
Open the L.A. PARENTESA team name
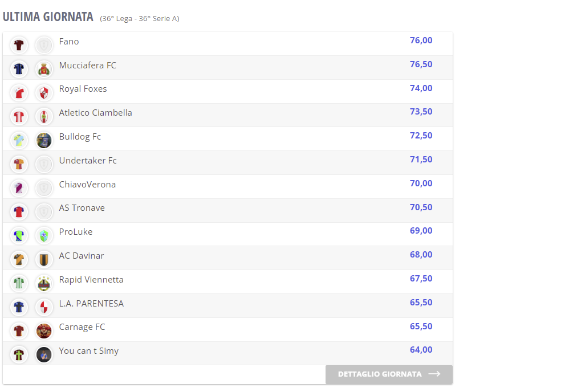tap(92, 304)
